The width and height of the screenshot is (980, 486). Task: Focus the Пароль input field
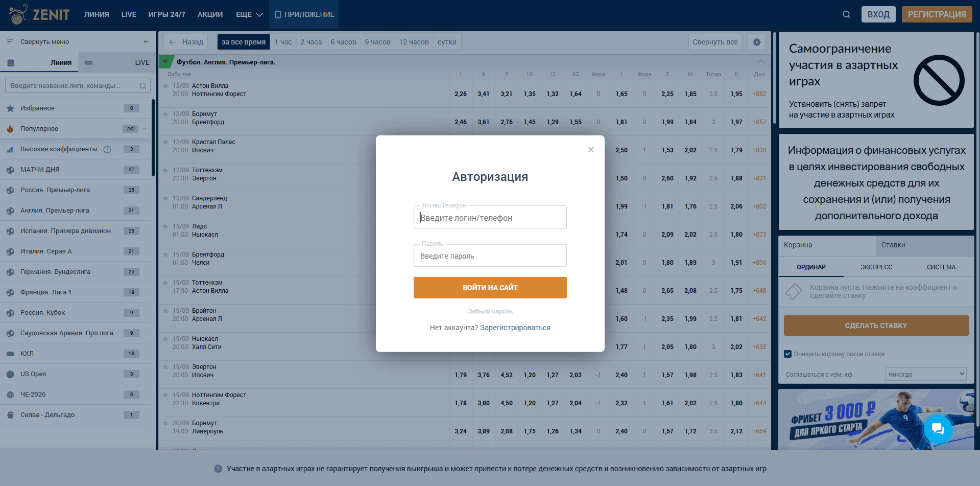pyautogui.click(x=490, y=256)
